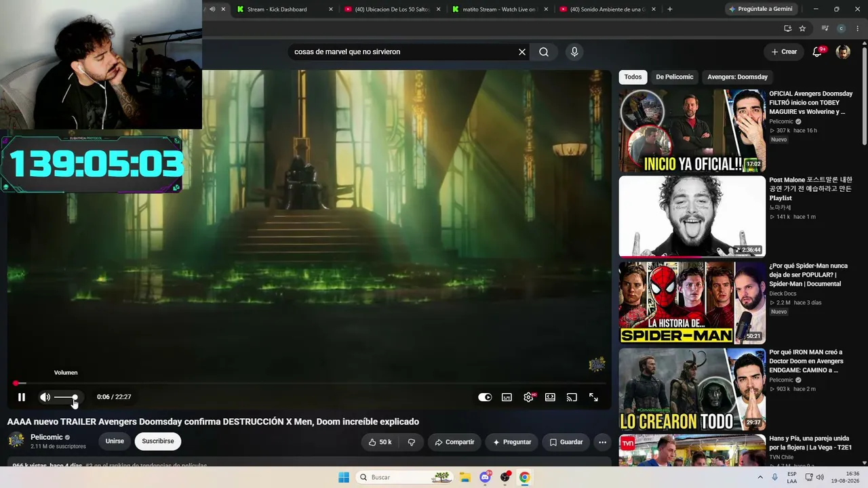
Task: Clear the YouTube search box
Action: (522, 52)
